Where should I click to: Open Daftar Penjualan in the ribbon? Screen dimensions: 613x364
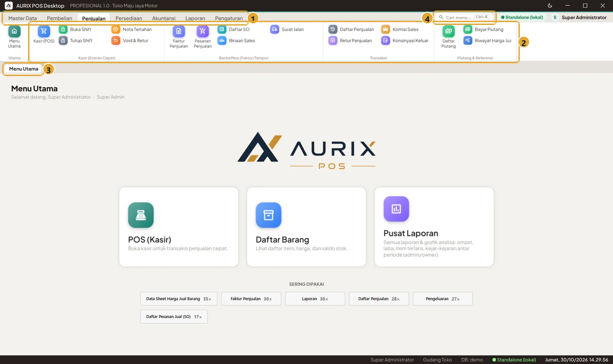351,29
